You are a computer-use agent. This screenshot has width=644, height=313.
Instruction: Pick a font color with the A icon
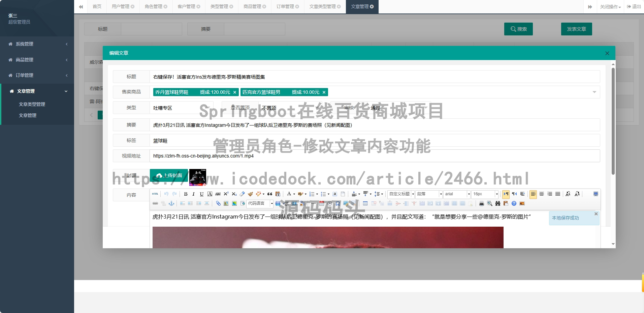click(x=289, y=194)
